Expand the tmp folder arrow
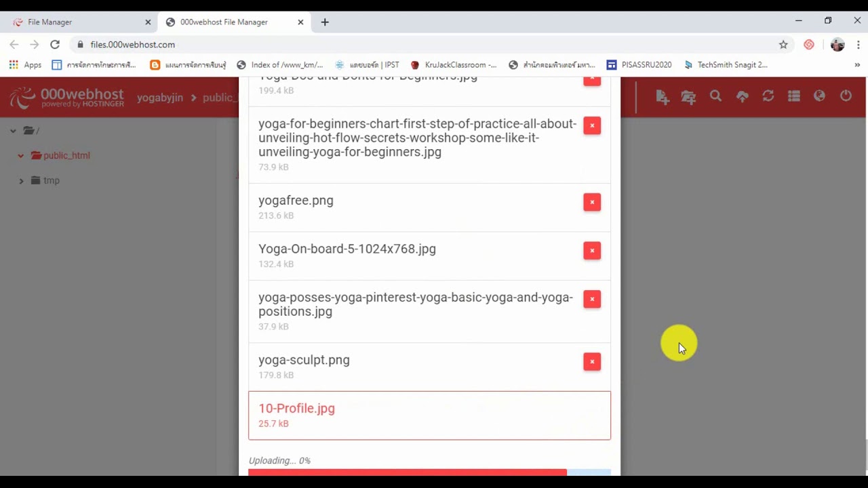 (21, 181)
